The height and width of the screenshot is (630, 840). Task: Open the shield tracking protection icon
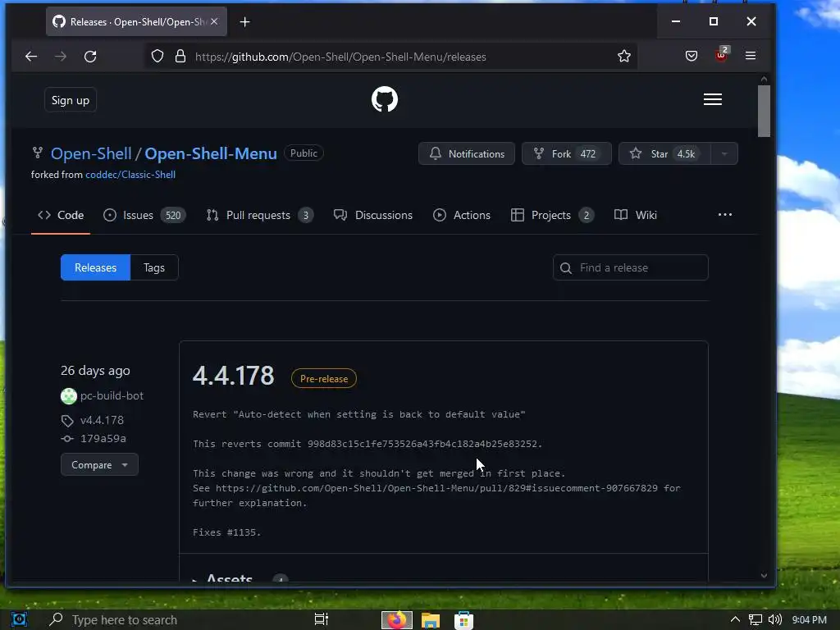(x=157, y=57)
